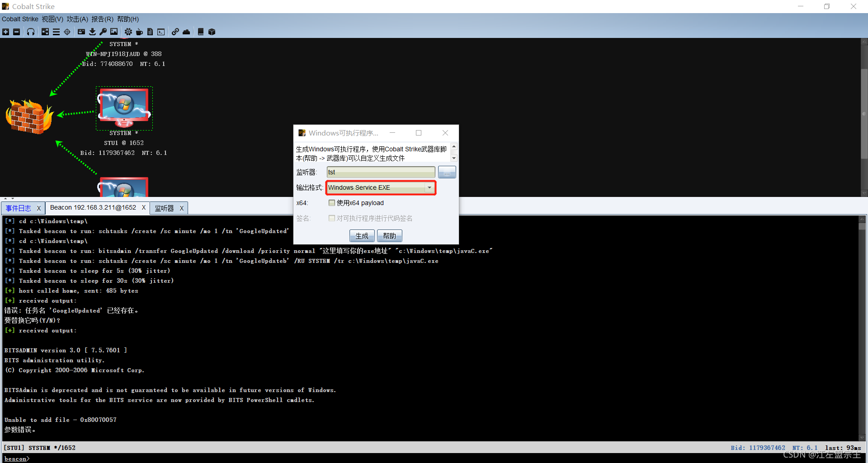Switch to pivot graph view icon

pyautogui.click(x=45, y=32)
